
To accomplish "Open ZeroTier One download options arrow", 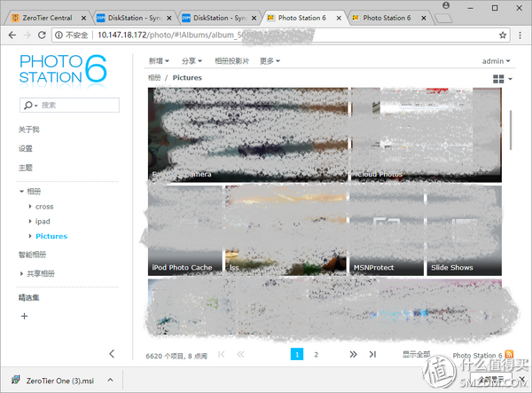I will (110, 380).
